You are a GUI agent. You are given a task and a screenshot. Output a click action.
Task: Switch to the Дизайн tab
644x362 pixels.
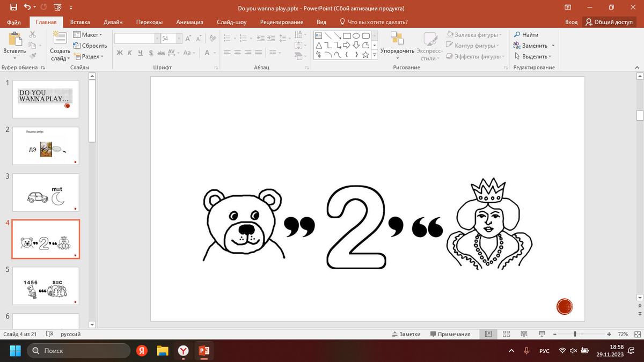(x=113, y=22)
